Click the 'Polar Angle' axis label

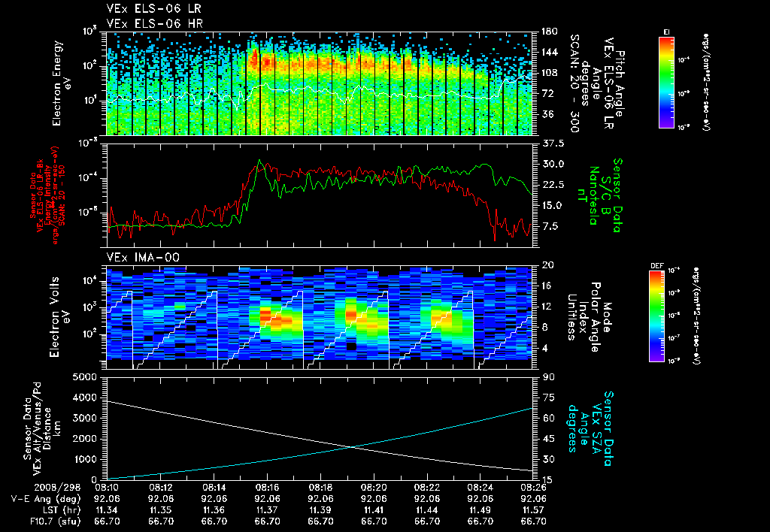tap(596, 316)
